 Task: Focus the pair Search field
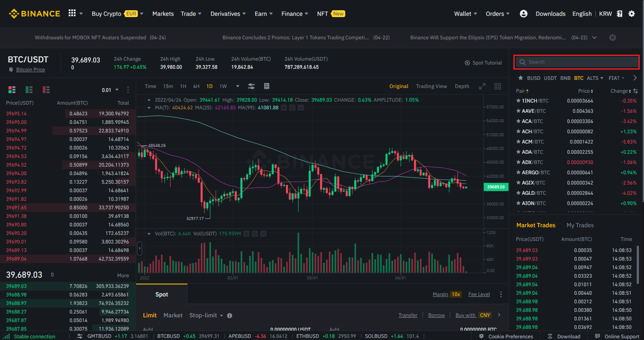click(577, 62)
